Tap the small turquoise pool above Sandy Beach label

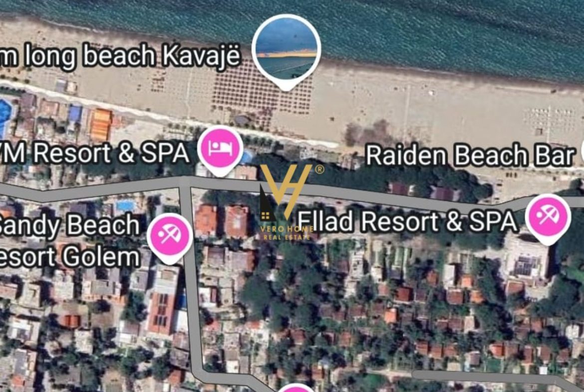pos(125,206)
